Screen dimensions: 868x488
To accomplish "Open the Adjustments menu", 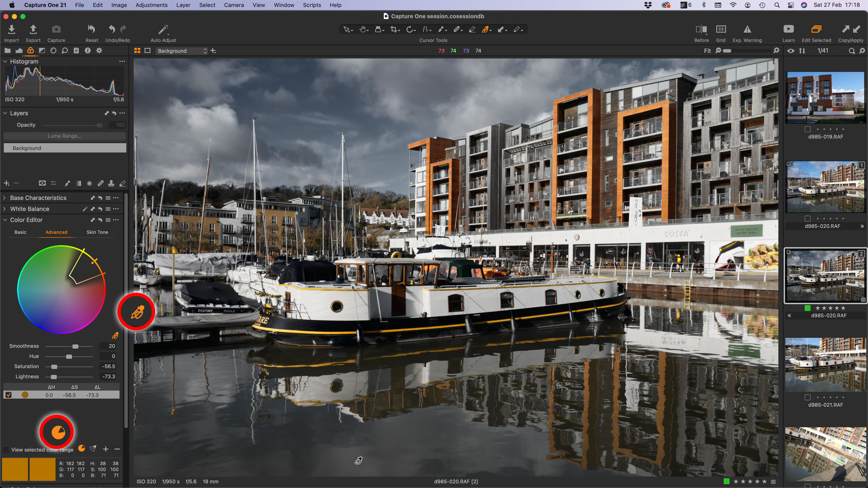I will [x=151, y=5].
